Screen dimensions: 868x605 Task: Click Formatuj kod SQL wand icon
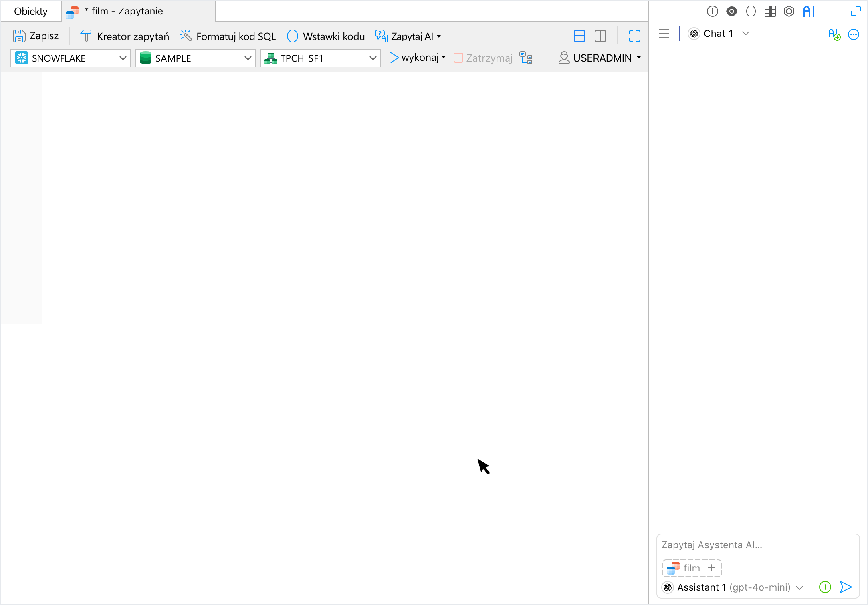click(x=186, y=36)
